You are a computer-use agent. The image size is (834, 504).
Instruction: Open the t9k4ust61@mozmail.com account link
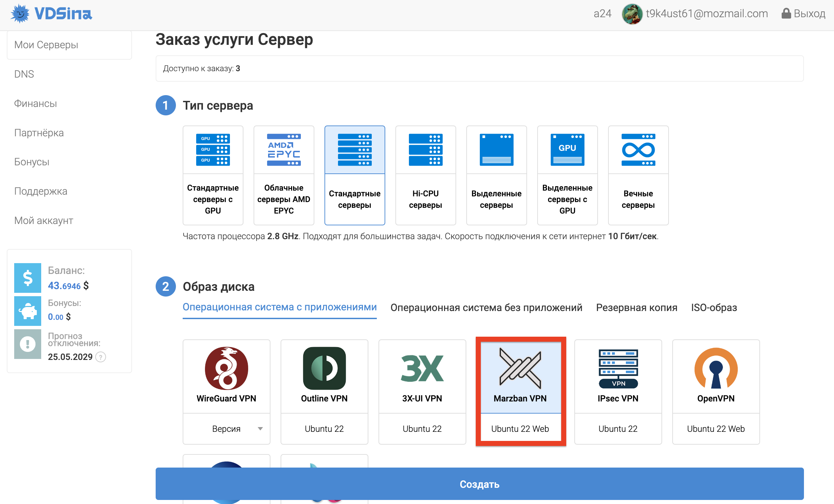pyautogui.click(x=707, y=13)
